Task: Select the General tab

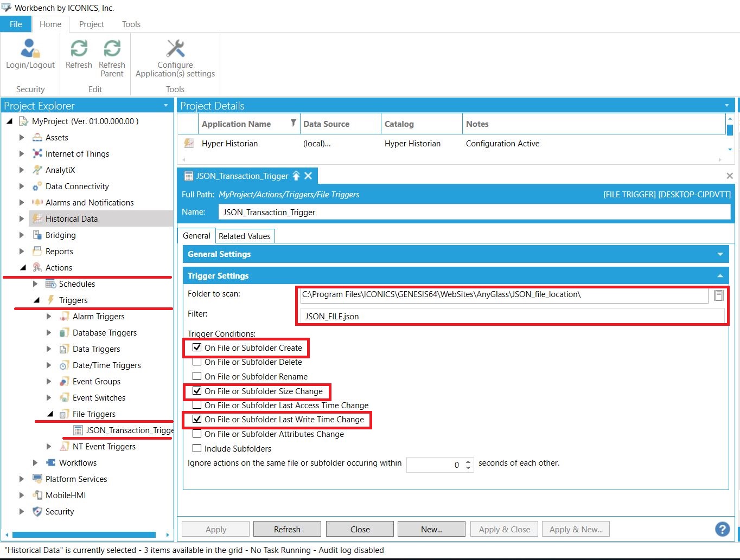Action: tap(196, 235)
